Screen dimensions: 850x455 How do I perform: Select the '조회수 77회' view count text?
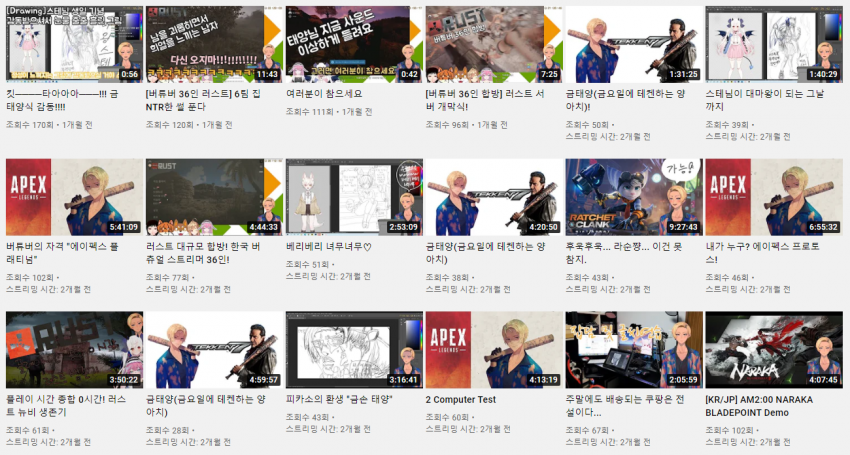168,277
